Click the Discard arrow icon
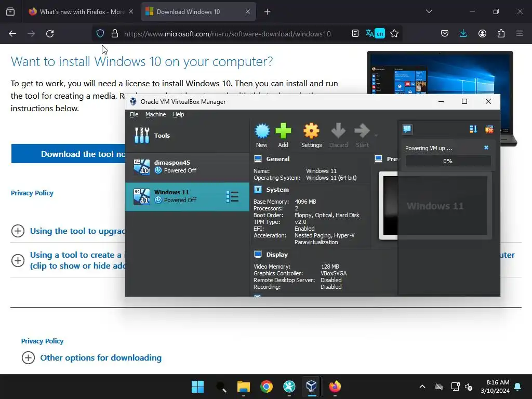The width and height of the screenshot is (532, 399). point(338,136)
